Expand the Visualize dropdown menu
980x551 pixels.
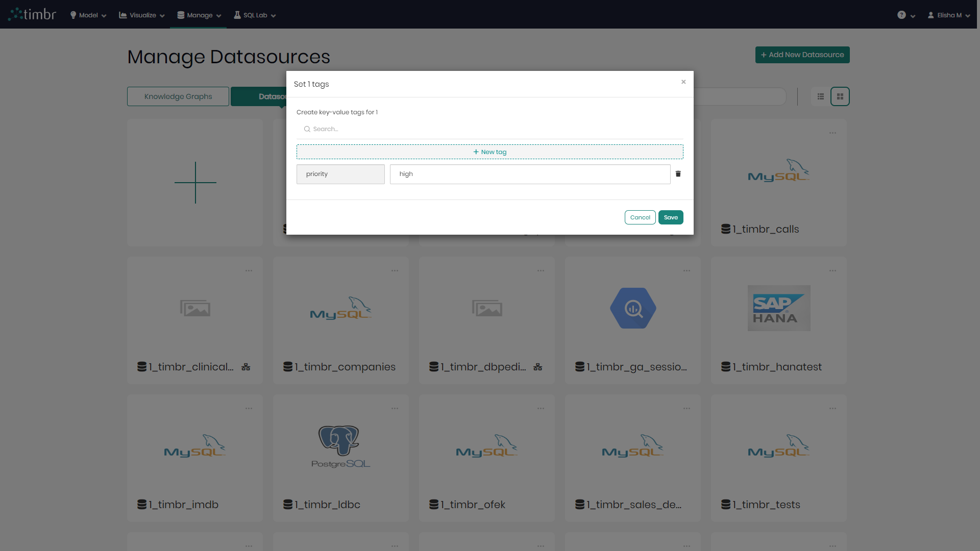pos(142,15)
